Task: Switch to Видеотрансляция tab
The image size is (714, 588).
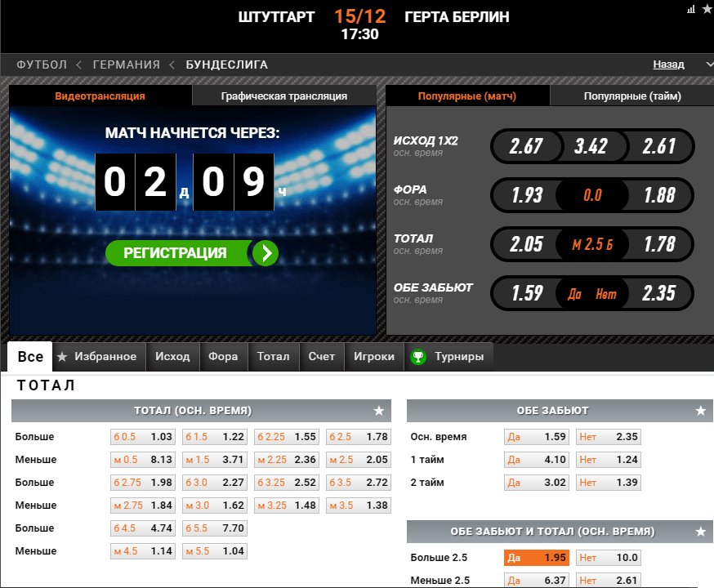Action: [x=100, y=96]
